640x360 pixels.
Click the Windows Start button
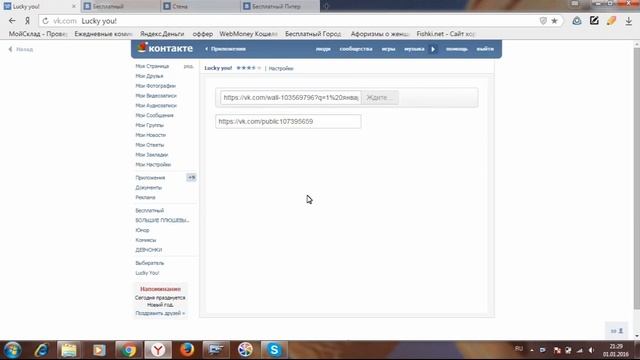13,350
